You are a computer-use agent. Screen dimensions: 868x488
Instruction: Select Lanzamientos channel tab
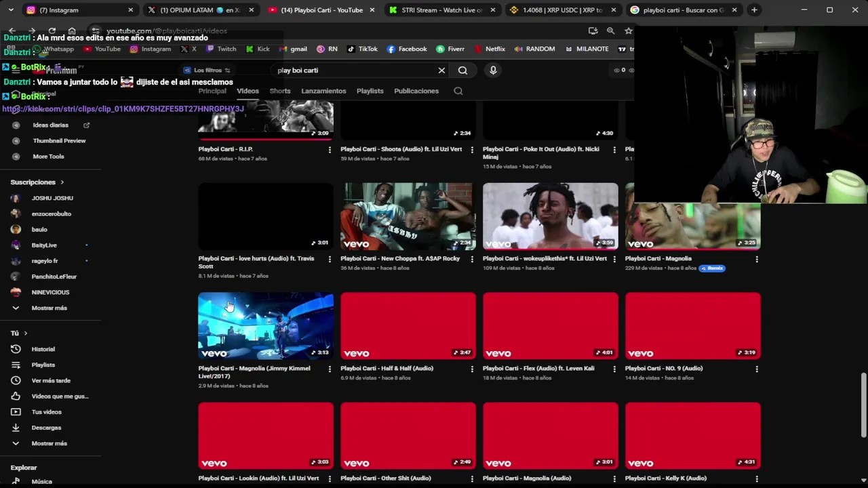(x=323, y=91)
